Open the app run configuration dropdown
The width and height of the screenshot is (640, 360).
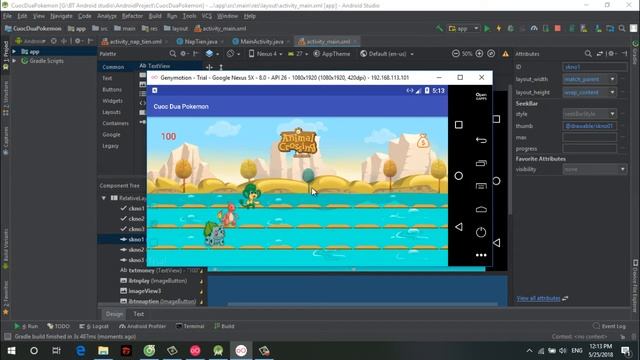pyautogui.click(x=464, y=29)
